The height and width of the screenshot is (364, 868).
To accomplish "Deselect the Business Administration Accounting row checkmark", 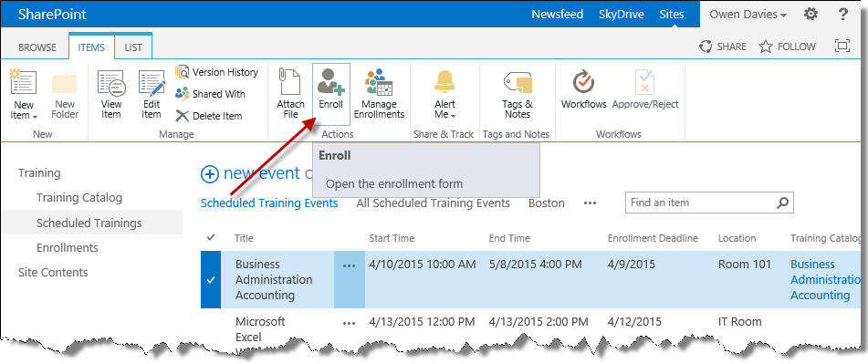I will tap(211, 280).
